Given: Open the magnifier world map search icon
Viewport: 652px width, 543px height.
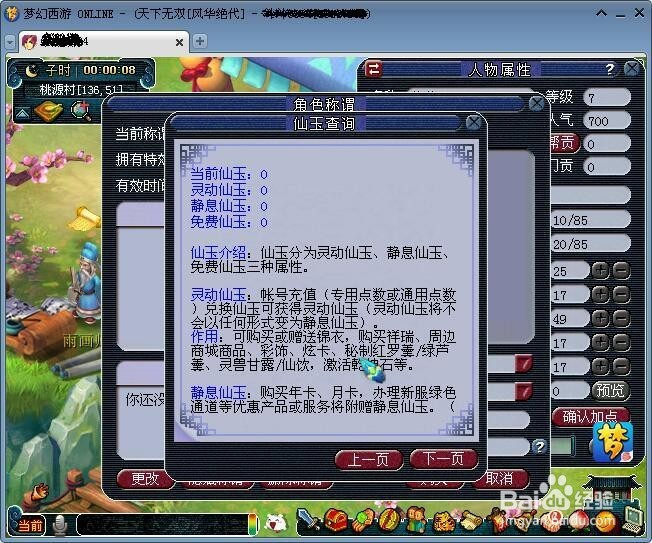Looking at the screenshot, I should pyautogui.click(x=81, y=111).
